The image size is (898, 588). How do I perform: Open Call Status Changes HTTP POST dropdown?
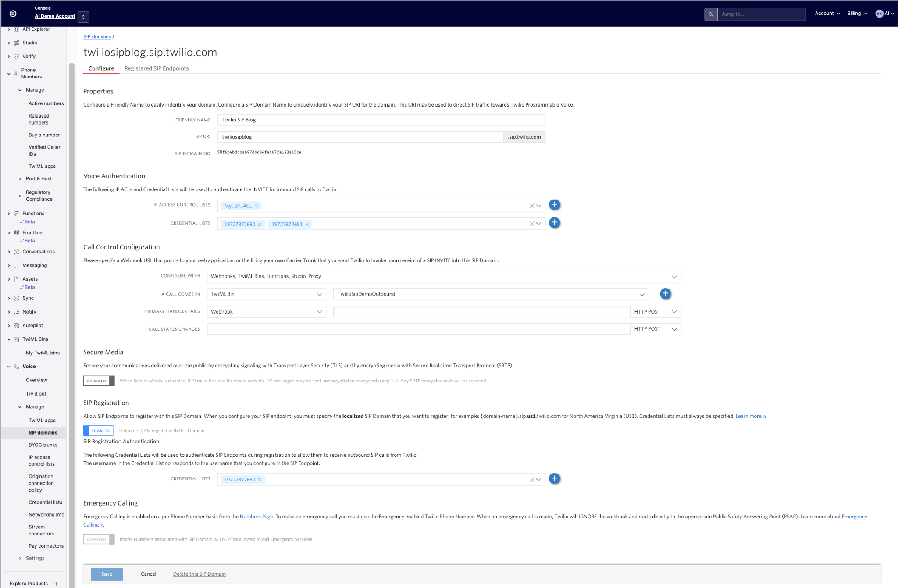[x=656, y=329]
